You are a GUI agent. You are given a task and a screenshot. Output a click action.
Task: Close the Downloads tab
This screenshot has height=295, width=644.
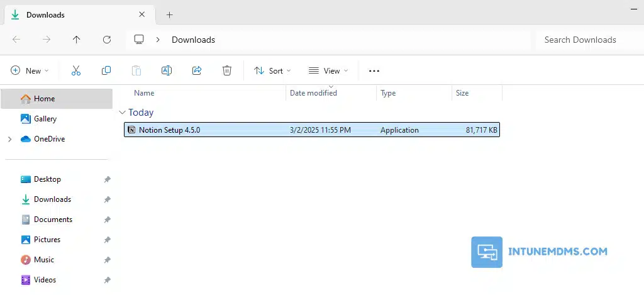click(x=142, y=14)
